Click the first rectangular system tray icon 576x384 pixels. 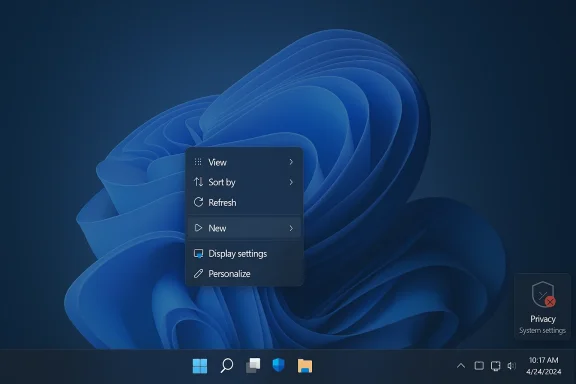coord(479,366)
